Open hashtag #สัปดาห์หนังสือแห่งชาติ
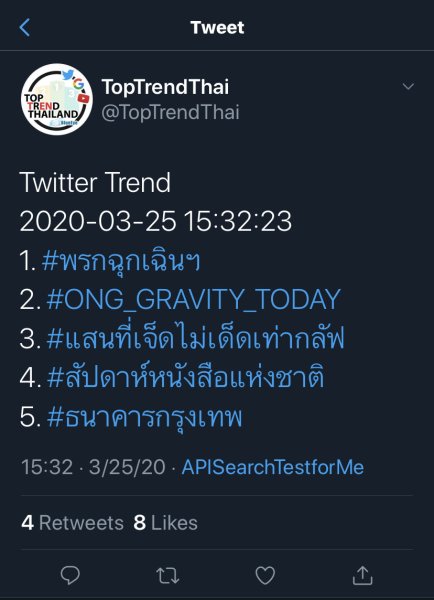 pos(186,377)
